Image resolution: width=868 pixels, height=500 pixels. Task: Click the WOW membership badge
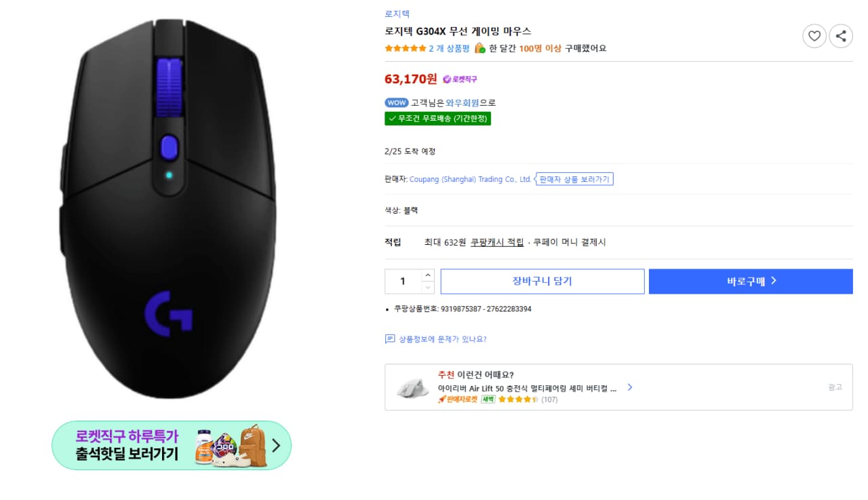point(396,102)
